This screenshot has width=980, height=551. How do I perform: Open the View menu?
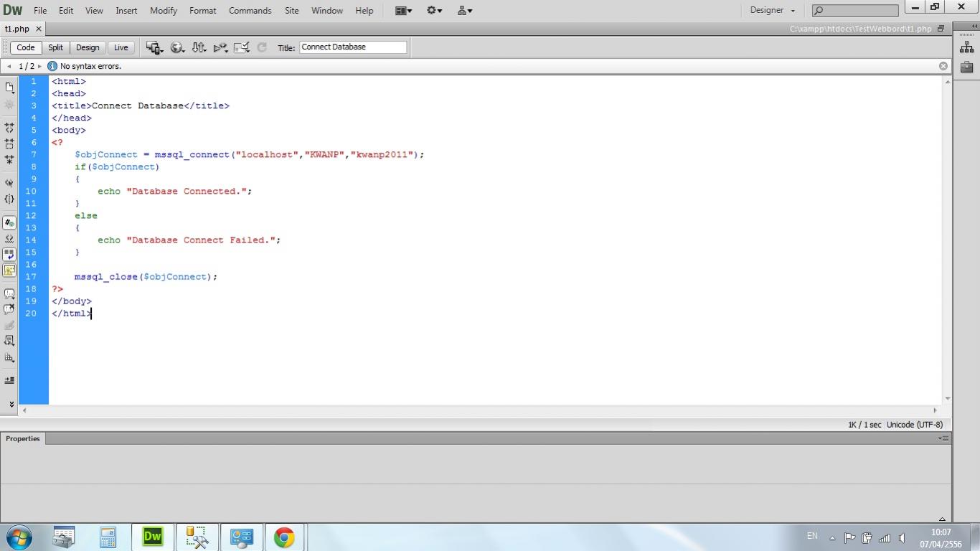tap(94, 11)
